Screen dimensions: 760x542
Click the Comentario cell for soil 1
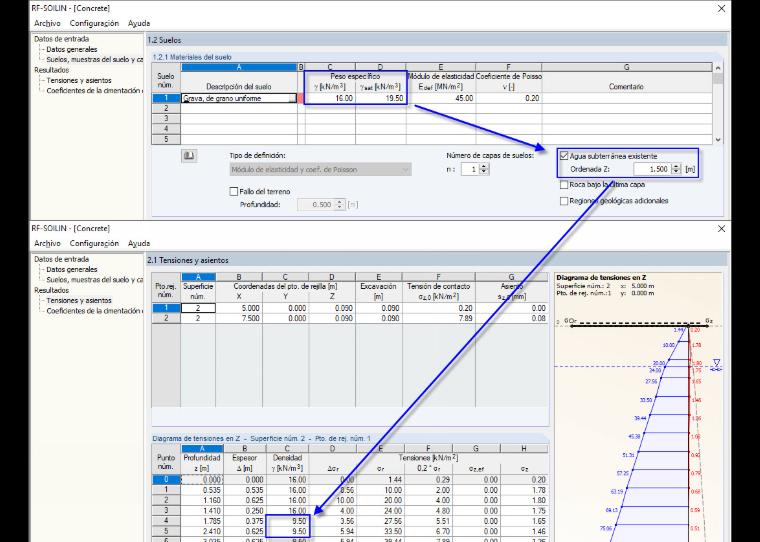pos(627,98)
